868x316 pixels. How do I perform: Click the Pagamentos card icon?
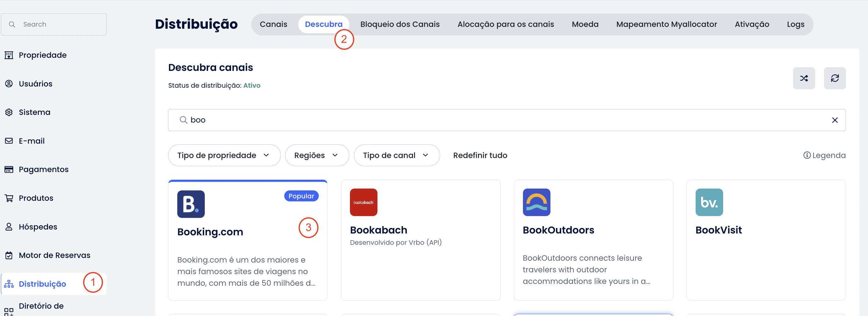click(x=9, y=169)
